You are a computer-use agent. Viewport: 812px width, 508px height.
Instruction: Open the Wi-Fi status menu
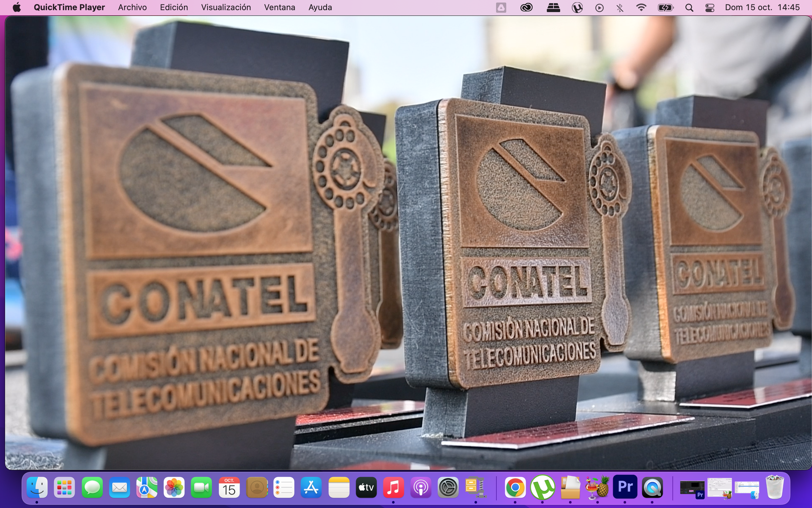pyautogui.click(x=641, y=7)
